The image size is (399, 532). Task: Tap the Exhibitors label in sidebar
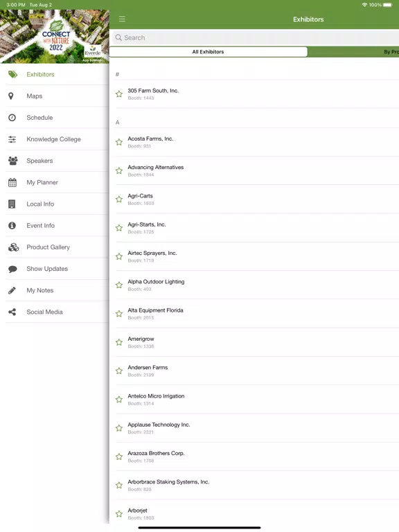coord(40,74)
